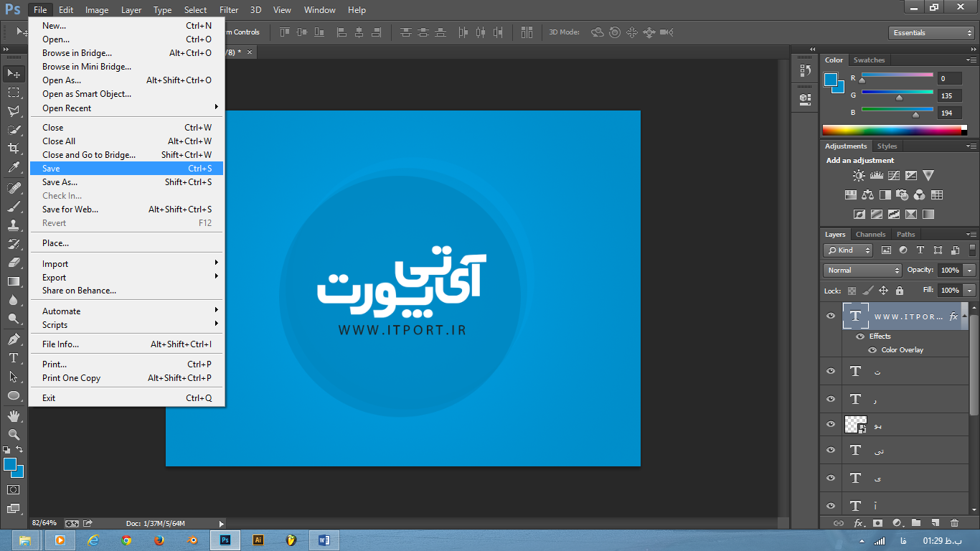Select the Path Selection tool
The height and width of the screenshot is (551, 980).
(14, 377)
